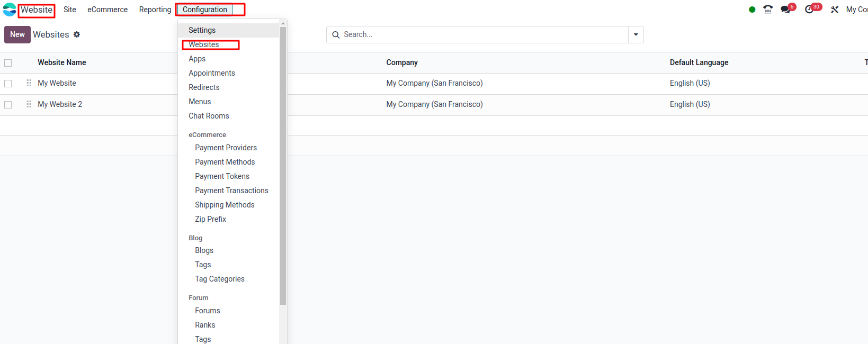868x344 pixels.
Task: Click the Odoo app logo icon
Action: pyautogui.click(x=10, y=10)
